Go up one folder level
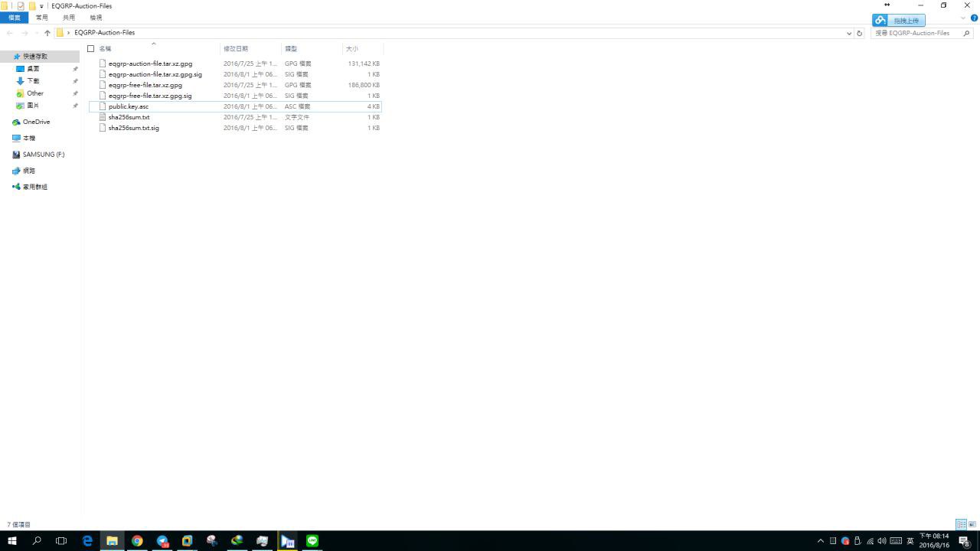 pyautogui.click(x=47, y=33)
